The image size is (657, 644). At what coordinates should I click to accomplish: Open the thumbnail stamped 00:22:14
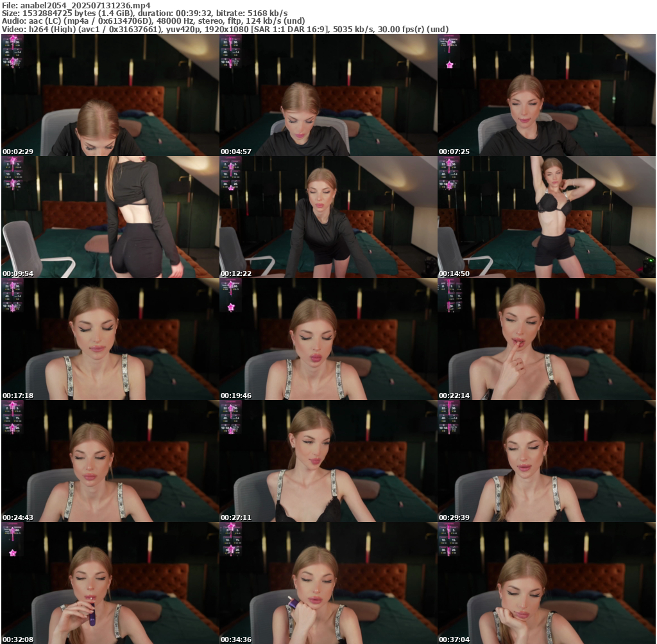[547, 339]
